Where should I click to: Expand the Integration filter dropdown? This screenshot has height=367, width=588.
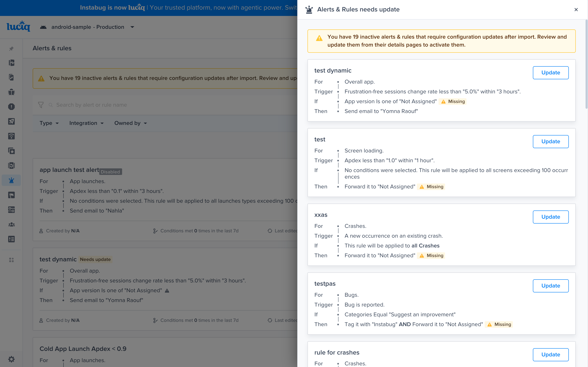(86, 123)
